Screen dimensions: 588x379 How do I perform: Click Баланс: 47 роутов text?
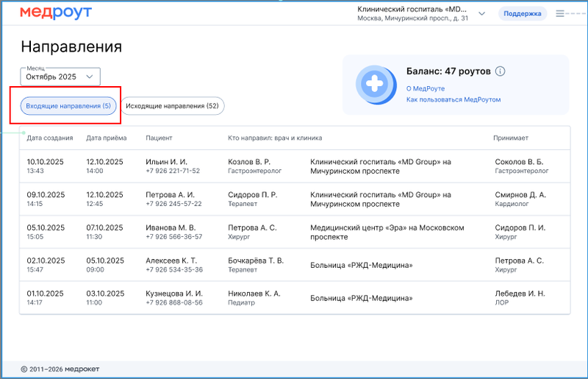[x=448, y=71]
